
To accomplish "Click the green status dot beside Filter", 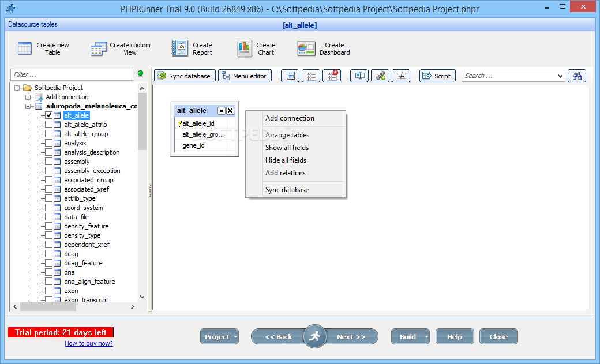I will (x=140, y=73).
